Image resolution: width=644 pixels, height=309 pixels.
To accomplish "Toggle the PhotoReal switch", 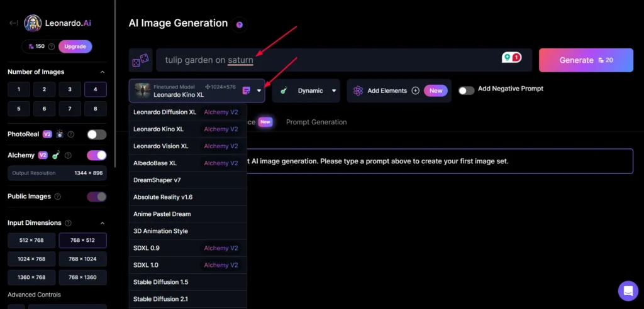I will [96, 134].
